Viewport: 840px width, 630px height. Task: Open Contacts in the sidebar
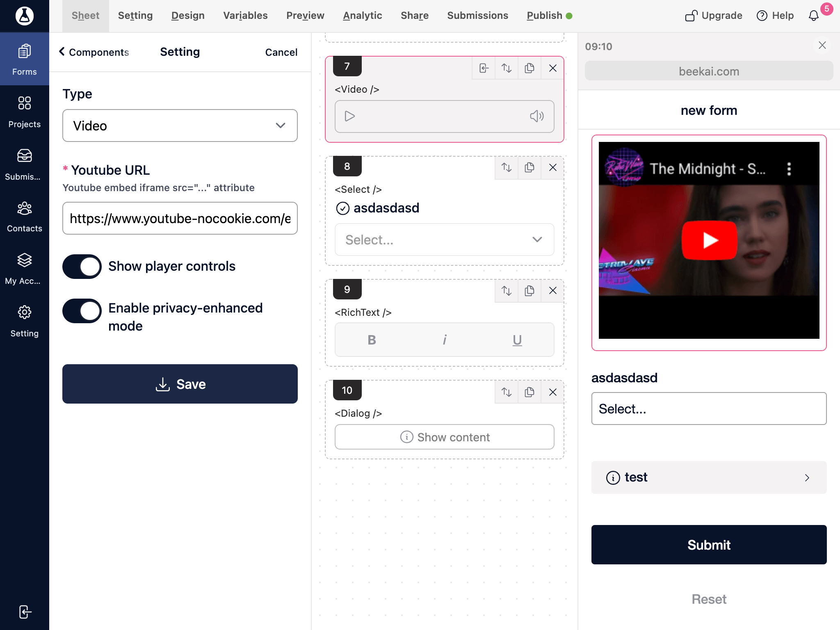(x=25, y=217)
